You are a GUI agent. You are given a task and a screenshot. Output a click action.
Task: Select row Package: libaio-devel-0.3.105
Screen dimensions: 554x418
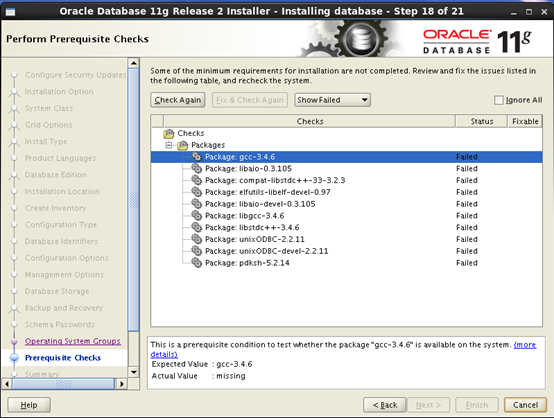click(347, 204)
